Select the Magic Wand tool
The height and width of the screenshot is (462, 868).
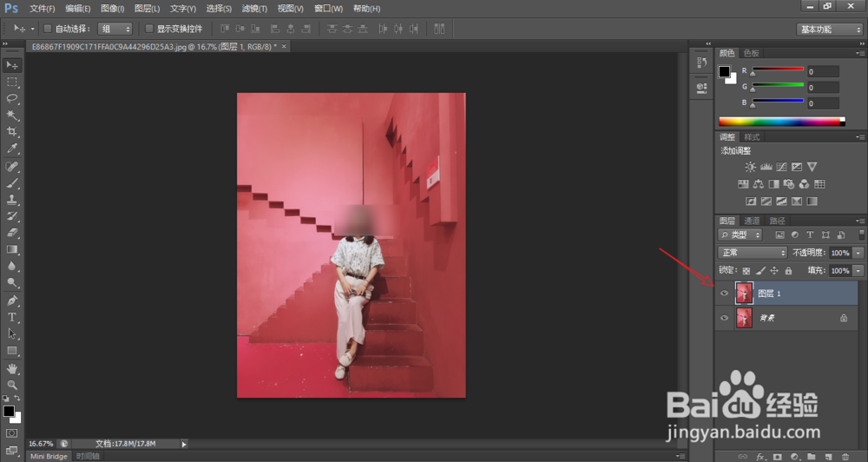11,115
